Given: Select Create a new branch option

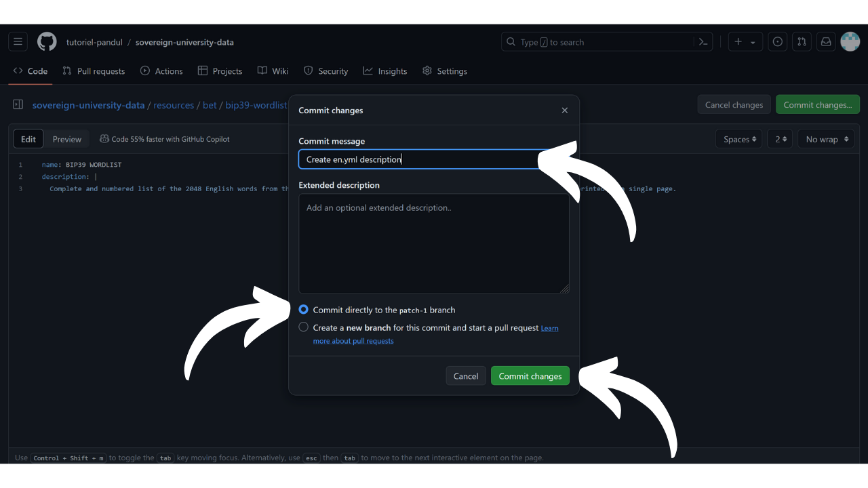Looking at the screenshot, I should [x=304, y=327].
